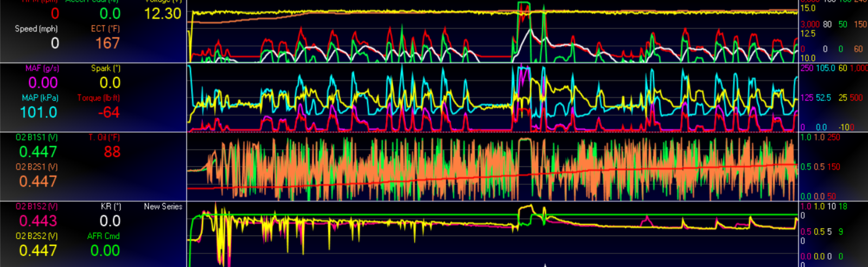Viewport: 868px width, 267px height.
Task: Select the O2 B1S1 (V) channel label
Action: [x=37, y=138]
